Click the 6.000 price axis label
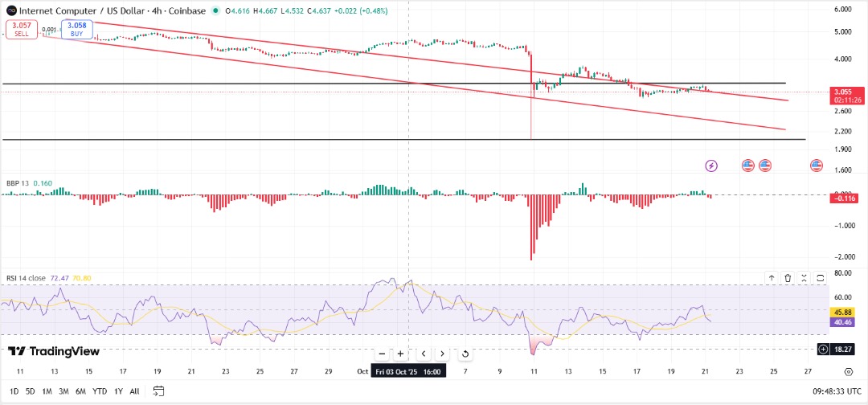The height and width of the screenshot is (405, 868). coord(842,10)
